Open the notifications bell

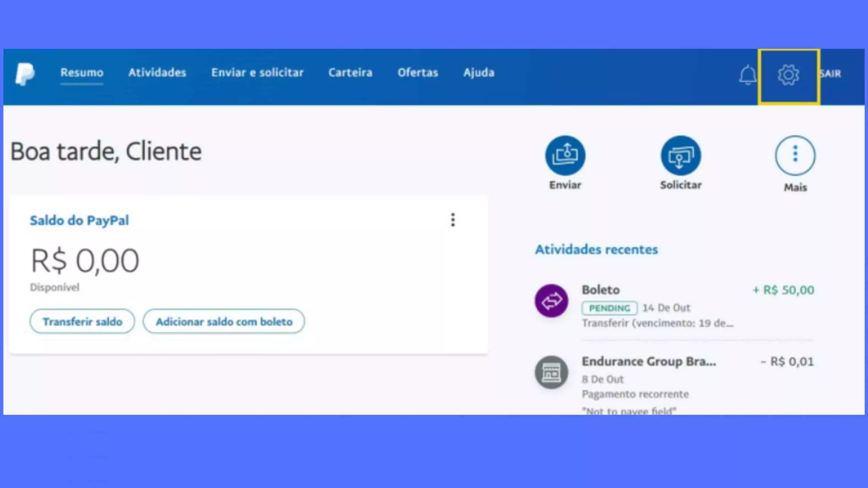click(747, 75)
